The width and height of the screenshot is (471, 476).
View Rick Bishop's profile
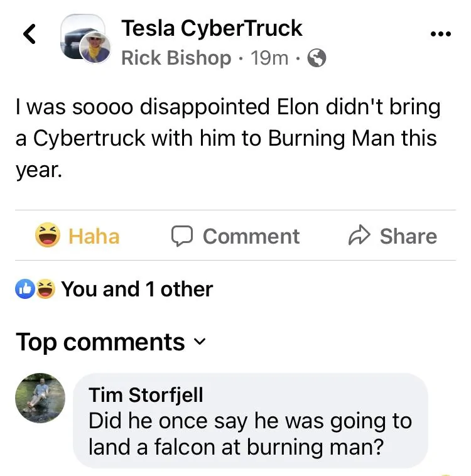(176, 58)
